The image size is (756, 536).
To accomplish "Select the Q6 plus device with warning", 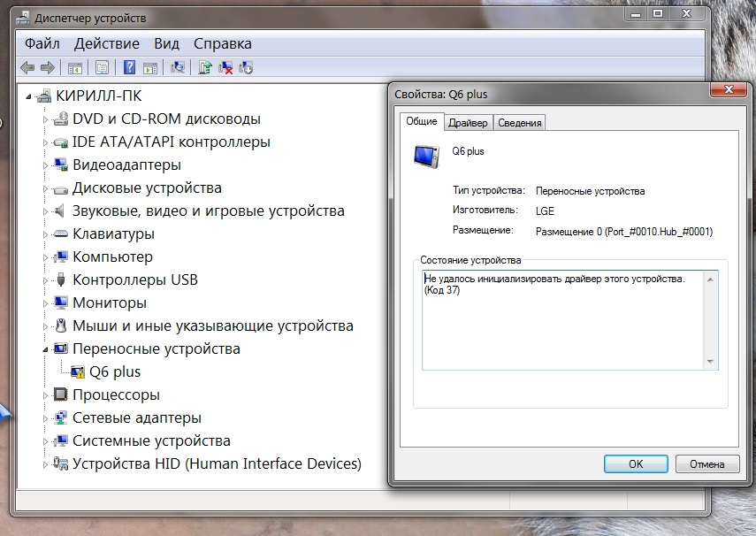I will 114,371.
